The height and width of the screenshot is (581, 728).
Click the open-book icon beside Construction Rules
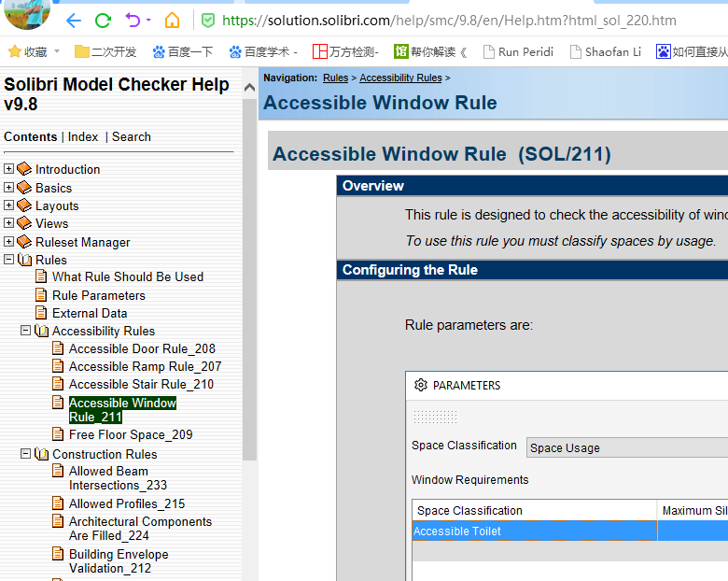pyautogui.click(x=42, y=454)
